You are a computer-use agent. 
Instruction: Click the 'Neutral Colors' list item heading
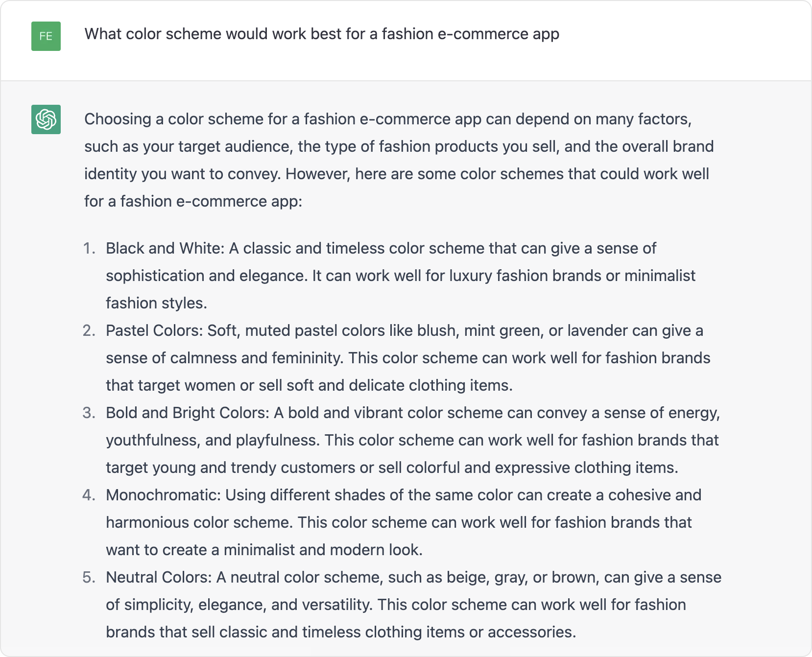click(x=158, y=577)
